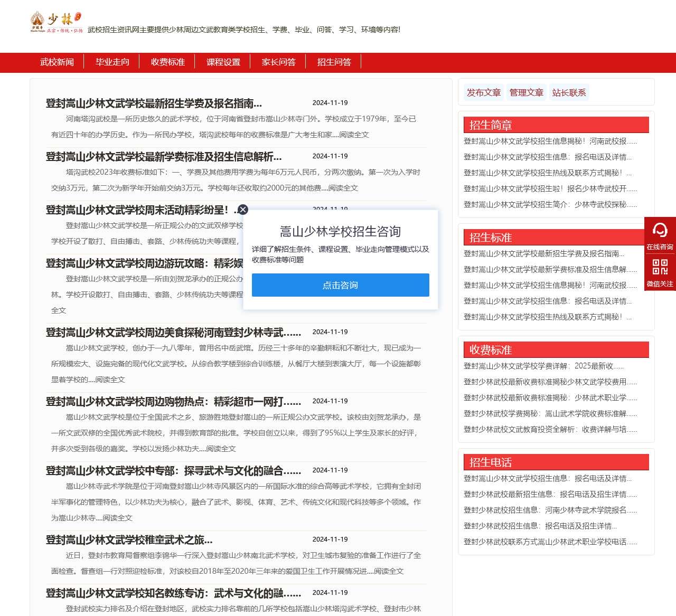
Task: Click the 点击咨询 consultation button
Action: (x=340, y=285)
